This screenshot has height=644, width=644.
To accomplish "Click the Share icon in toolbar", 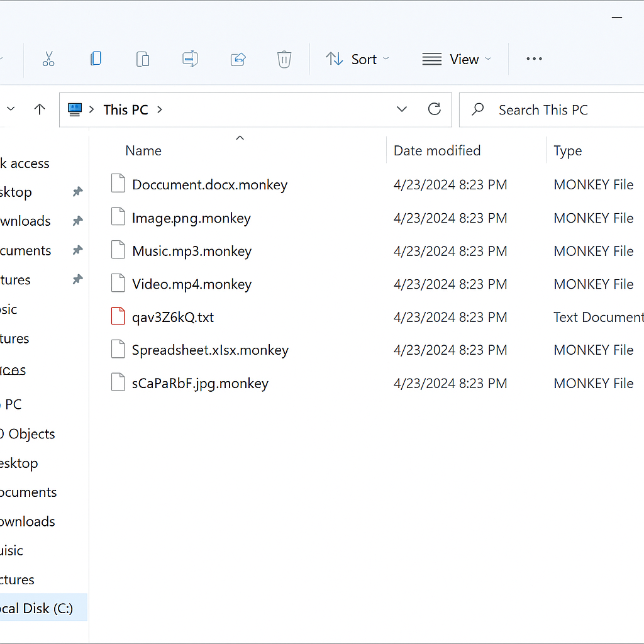I will click(238, 59).
